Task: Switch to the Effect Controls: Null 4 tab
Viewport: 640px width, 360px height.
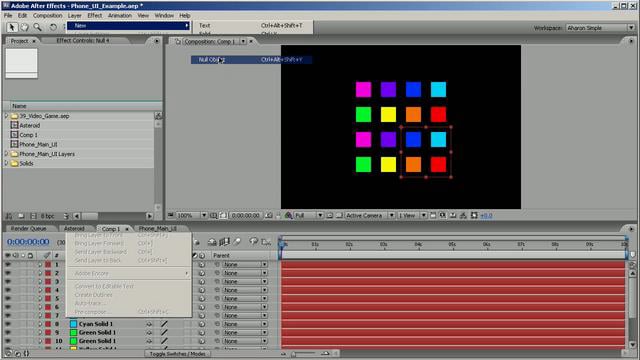Action: point(83,40)
